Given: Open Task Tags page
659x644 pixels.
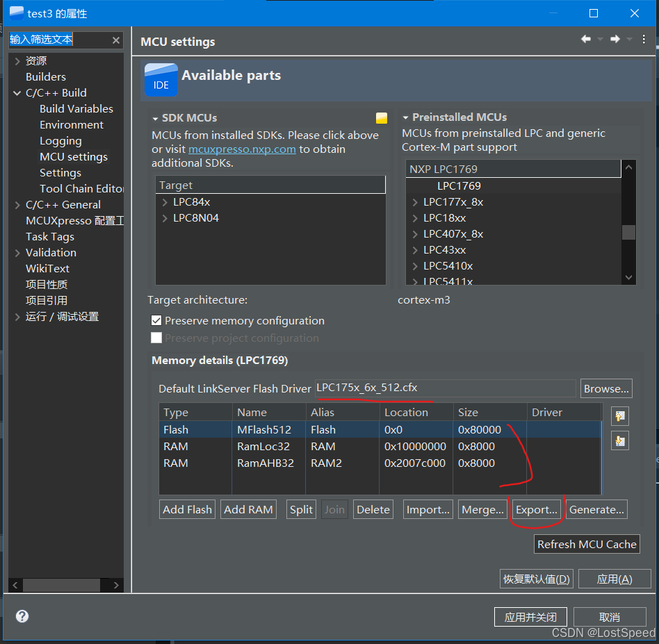Looking at the screenshot, I should (x=50, y=236).
